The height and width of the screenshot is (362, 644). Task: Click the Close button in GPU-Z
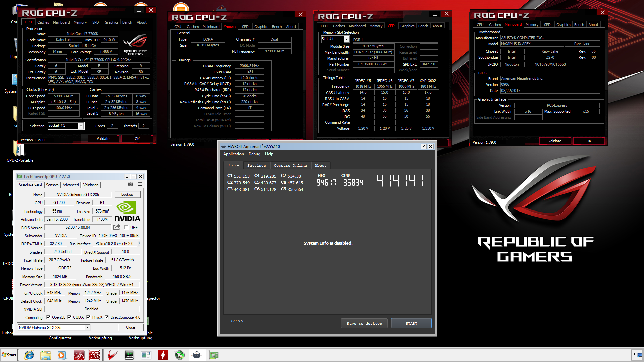pos(130,327)
